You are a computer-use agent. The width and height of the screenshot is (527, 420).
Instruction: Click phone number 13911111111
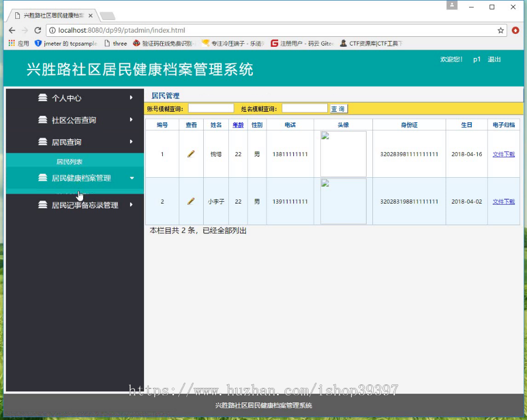click(290, 201)
